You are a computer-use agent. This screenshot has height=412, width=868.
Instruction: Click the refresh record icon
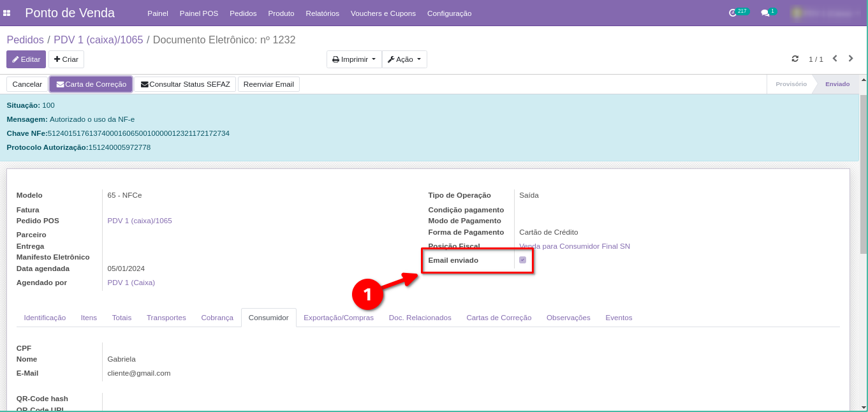(x=795, y=59)
